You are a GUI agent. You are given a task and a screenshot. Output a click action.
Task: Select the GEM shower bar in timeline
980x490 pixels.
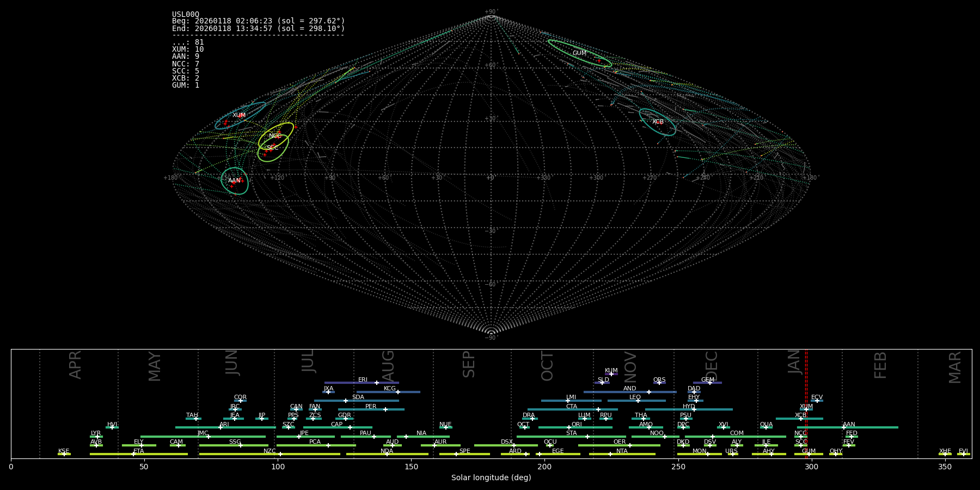pyautogui.click(x=707, y=383)
